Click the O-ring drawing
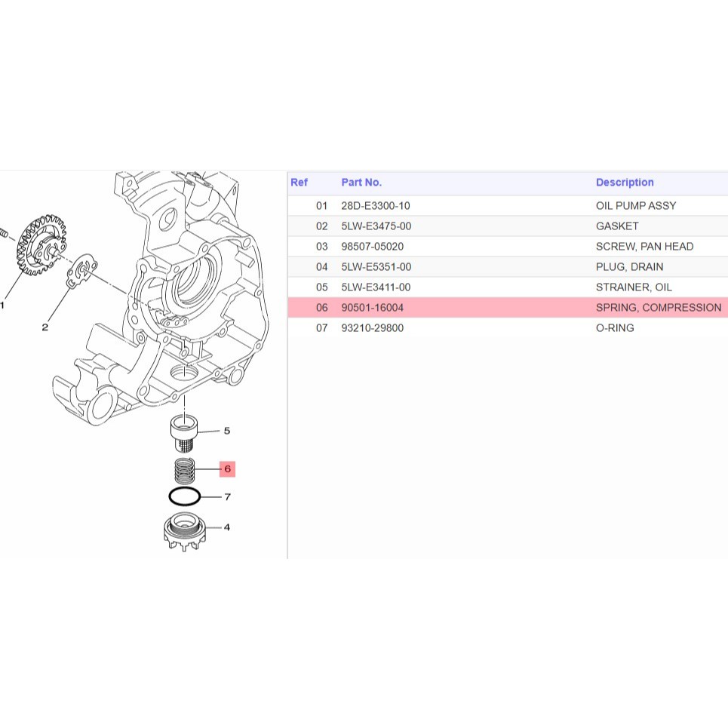Viewport: 728px width, 728px height. pos(185,497)
